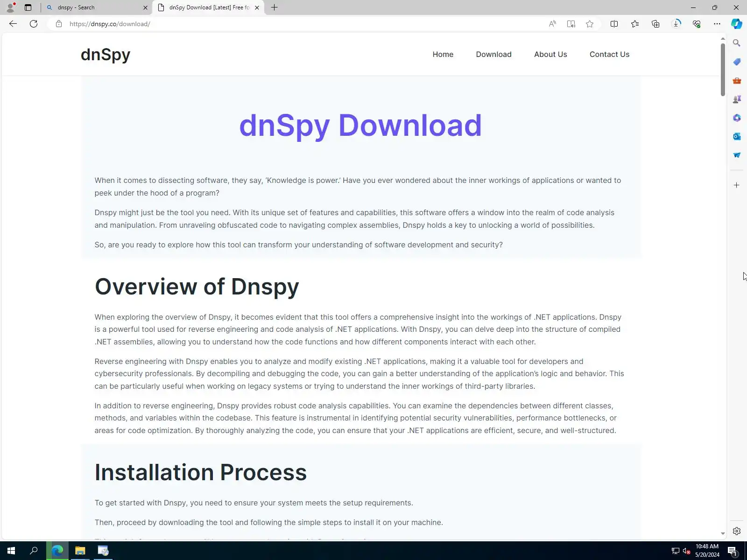The height and width of the screenshot is (560, 747).
Task: Close the dnspy - Search tab
Action: (145, 7)
